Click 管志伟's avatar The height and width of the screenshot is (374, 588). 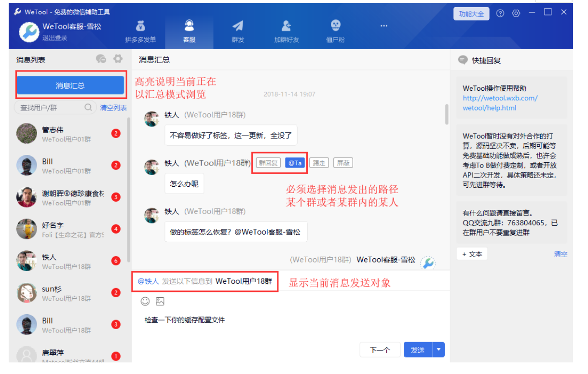27,134
